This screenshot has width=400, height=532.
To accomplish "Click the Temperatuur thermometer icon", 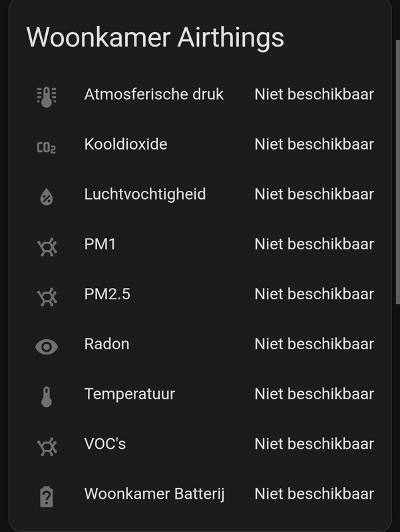I will (45, 392).
